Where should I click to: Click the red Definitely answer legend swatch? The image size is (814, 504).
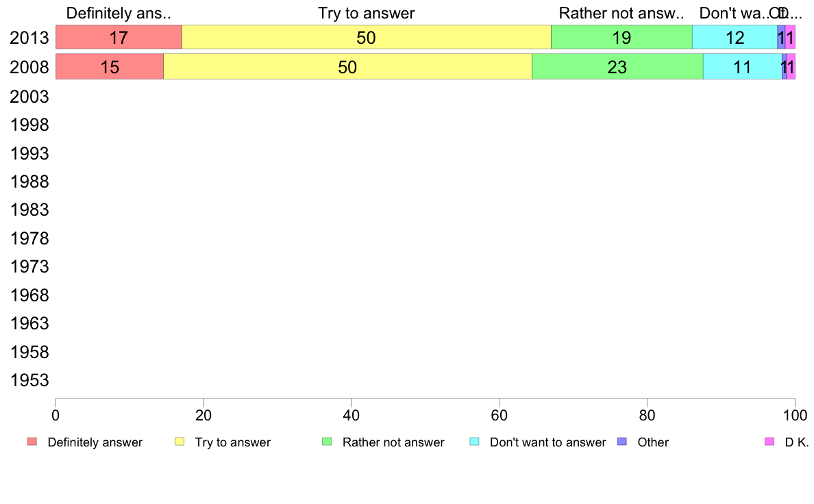pyautogui.click(x=32, y=442)
